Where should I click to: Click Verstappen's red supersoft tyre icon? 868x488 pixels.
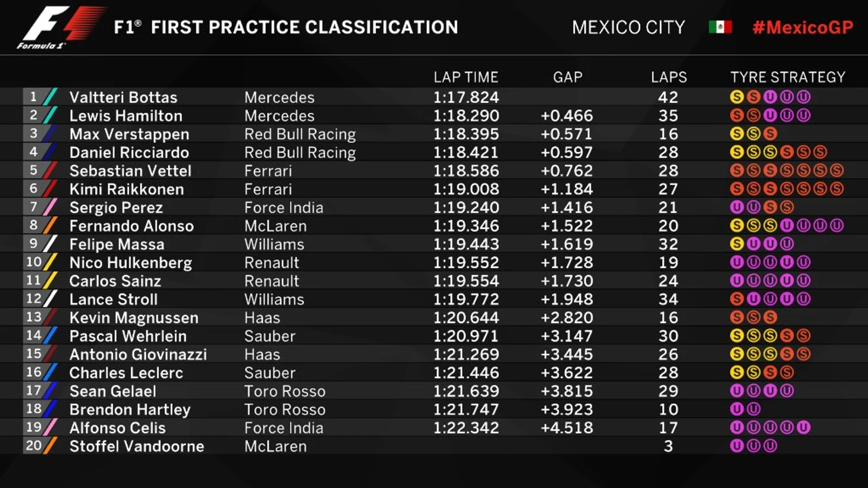pos(770,134)
